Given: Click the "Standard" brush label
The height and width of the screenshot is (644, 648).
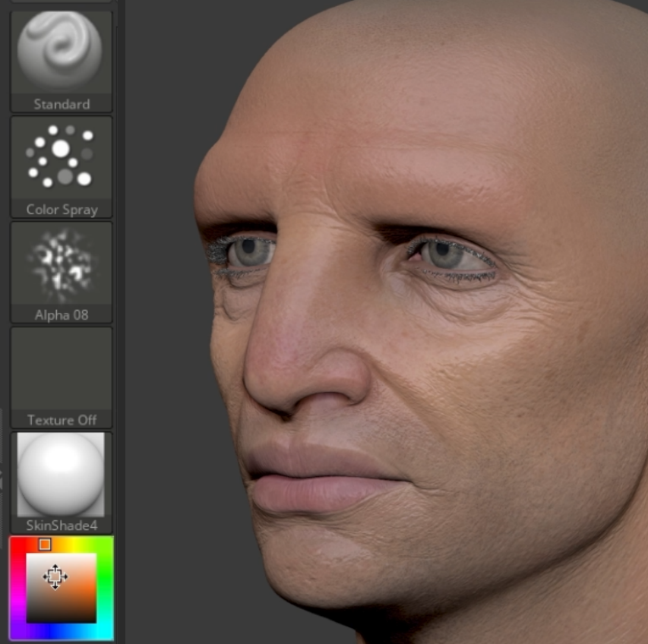Looking at the screenshot, I should click(62, 104).
